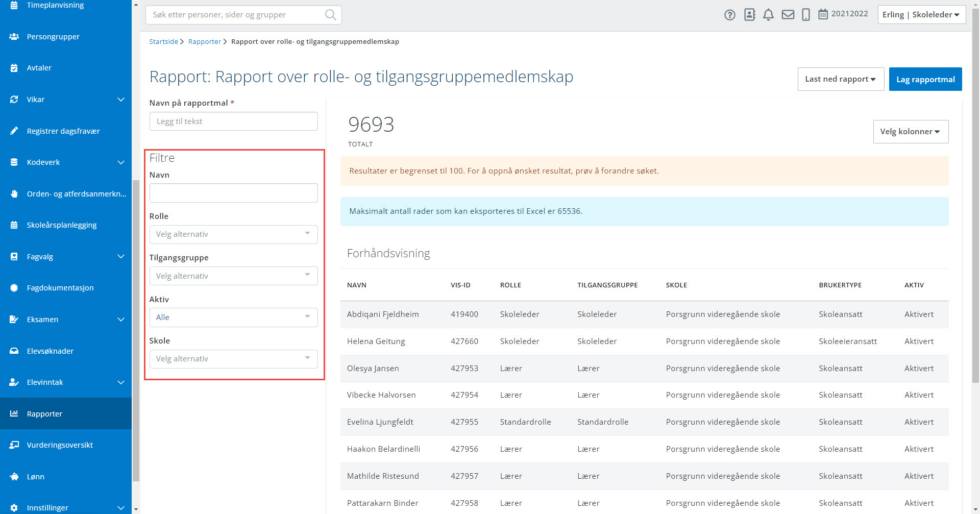Expand the Kodeverk menu chevron

[121, 162]
